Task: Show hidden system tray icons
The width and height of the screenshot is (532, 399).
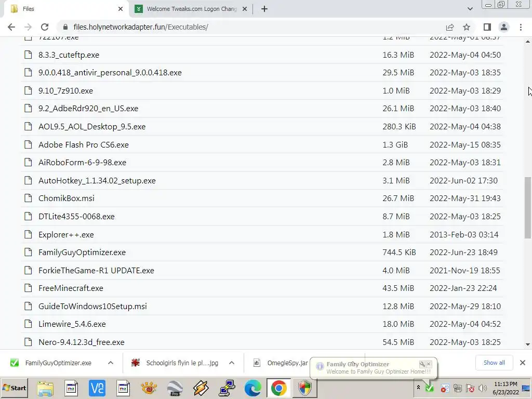Action: click(418, 388)
